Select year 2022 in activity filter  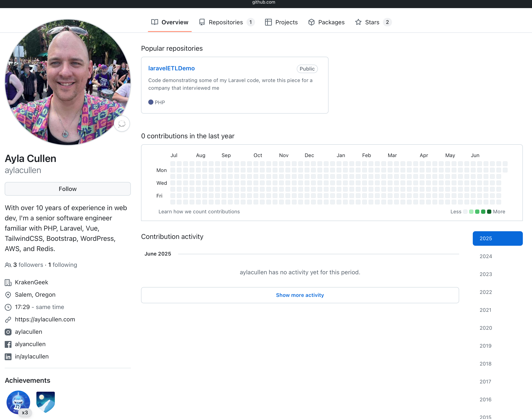[498, 292]
